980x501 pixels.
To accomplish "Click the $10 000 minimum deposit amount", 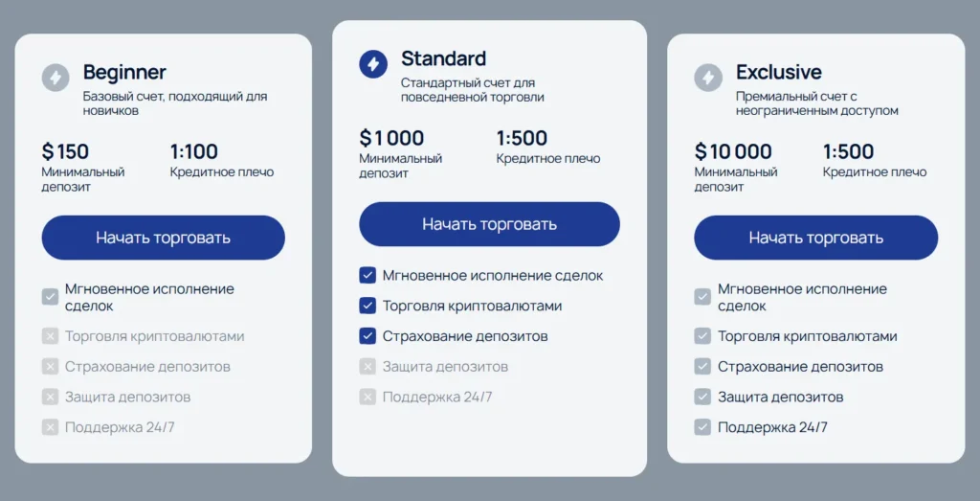I will point(733,151).
